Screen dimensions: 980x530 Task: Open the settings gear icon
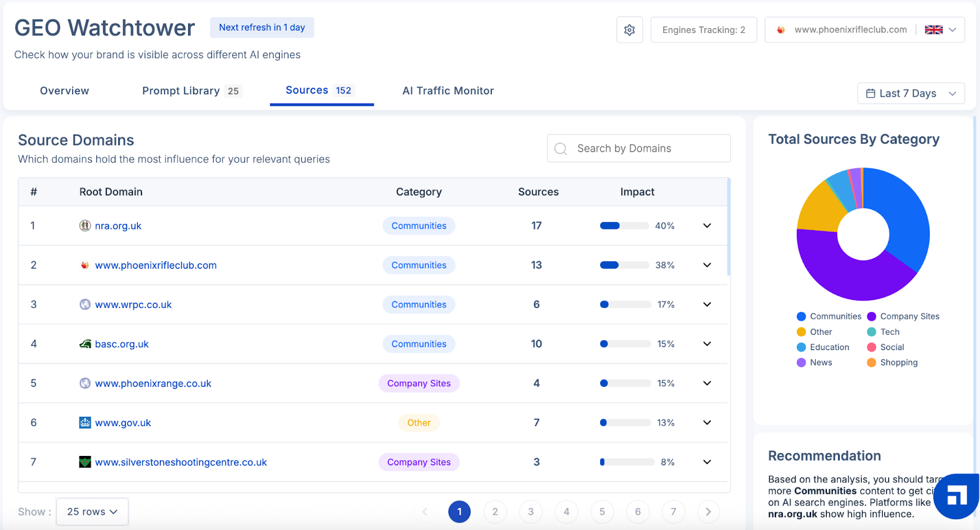click(x=629, y=30)
